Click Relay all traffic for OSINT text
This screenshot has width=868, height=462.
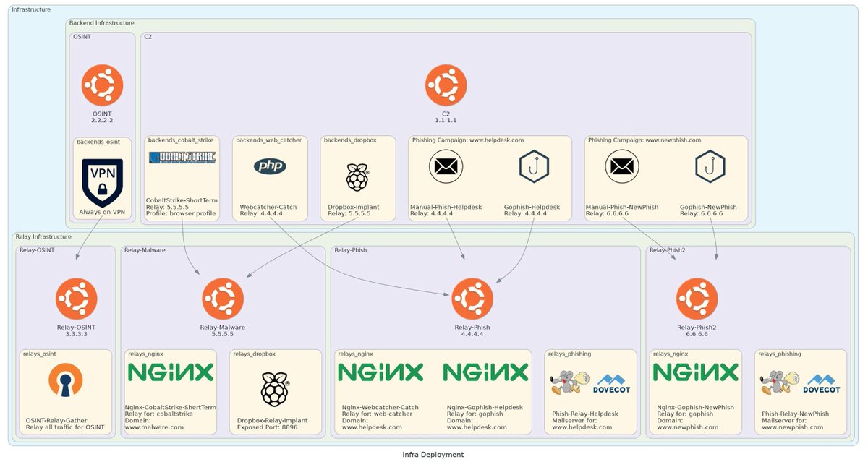[65, 427]
